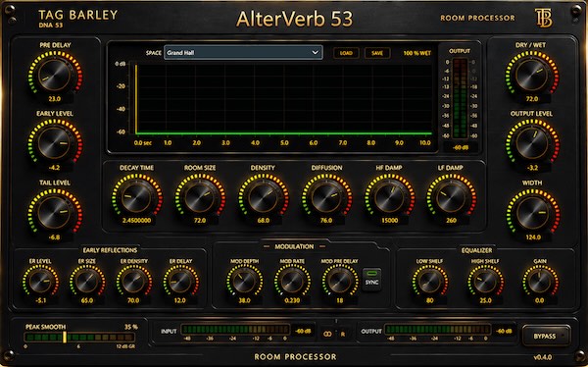588x367 pixels.
Task: Click the Peak Smooth 35 % value
Action: point(131,327)
